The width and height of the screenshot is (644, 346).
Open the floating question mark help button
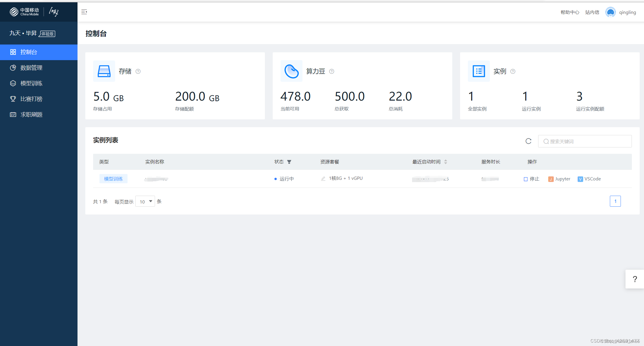[635, 279]
